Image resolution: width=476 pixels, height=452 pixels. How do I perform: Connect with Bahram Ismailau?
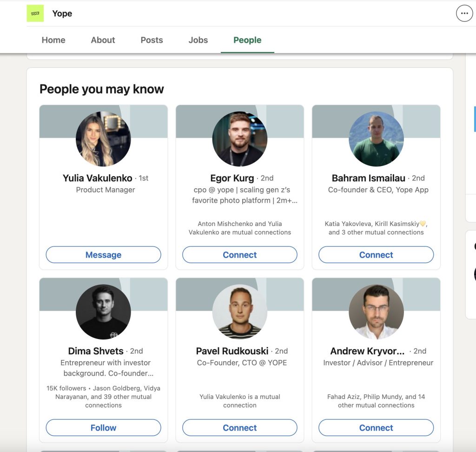tap(376, 255)
